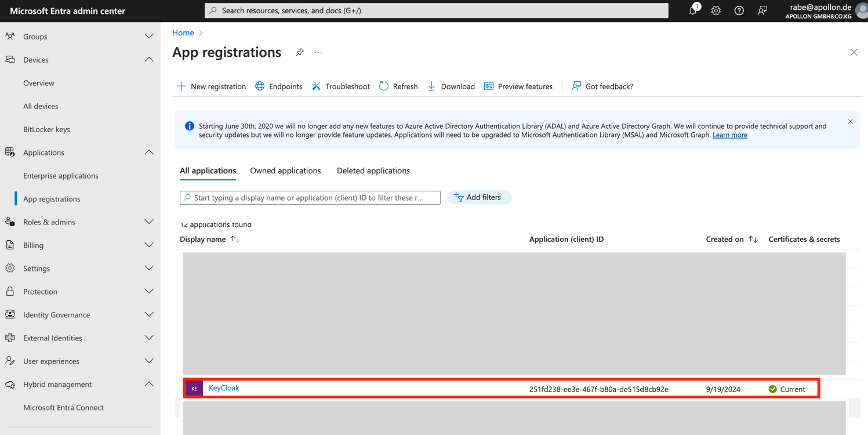Click Got feedback? button
Screen dimensions: 868x435
click(x=602, y=86)
